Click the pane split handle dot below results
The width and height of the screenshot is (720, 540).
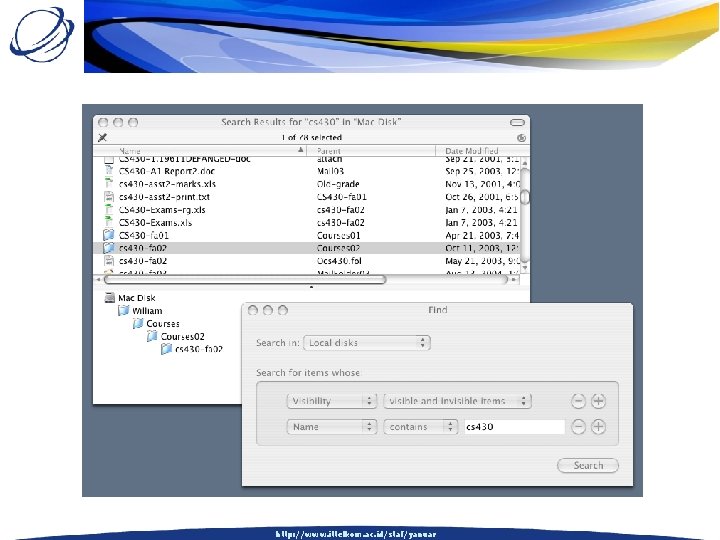[x=311, y=287]
